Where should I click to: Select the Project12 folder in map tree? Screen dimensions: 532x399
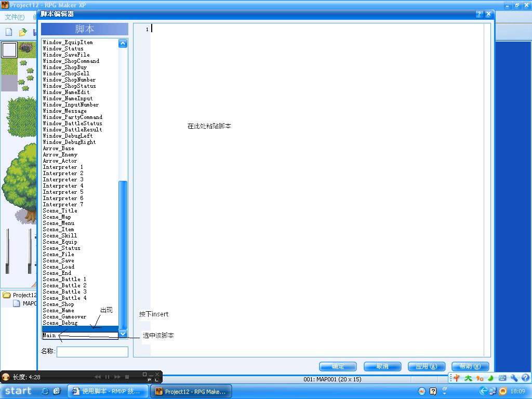point(19,295)
